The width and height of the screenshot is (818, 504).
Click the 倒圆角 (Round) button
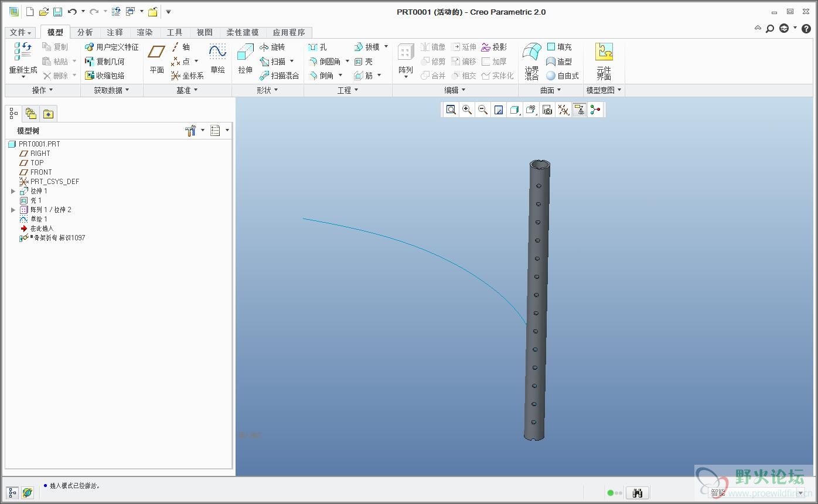point(325,61)
